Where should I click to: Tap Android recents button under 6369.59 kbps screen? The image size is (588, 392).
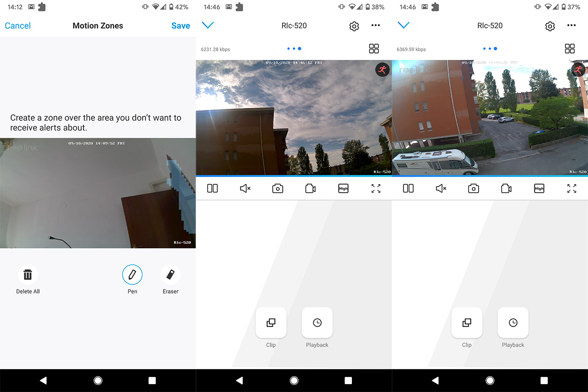(x=544, y=381)
